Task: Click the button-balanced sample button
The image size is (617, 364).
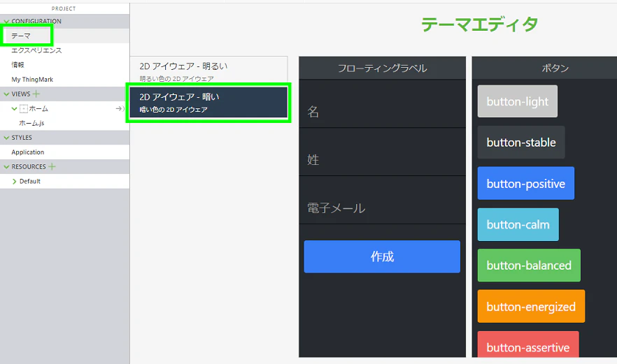Action: click(529, 265)
